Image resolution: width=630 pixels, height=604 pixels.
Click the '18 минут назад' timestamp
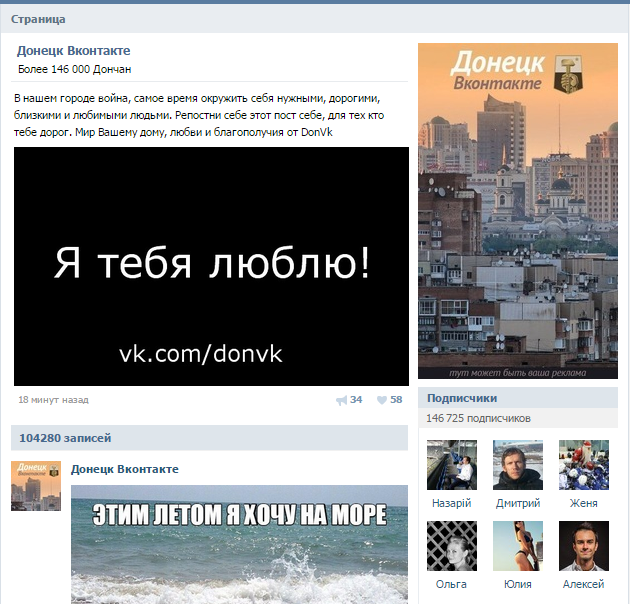(53, 400)
